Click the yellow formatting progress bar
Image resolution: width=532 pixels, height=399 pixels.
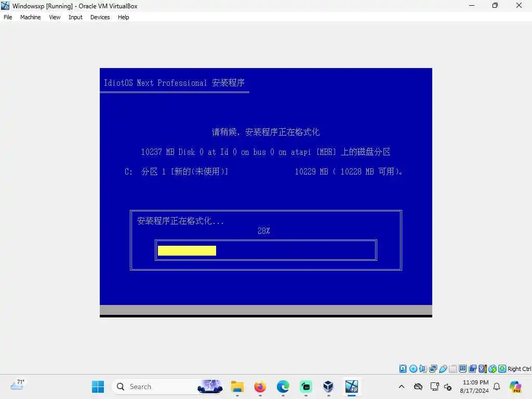click(x=187, y=250)
